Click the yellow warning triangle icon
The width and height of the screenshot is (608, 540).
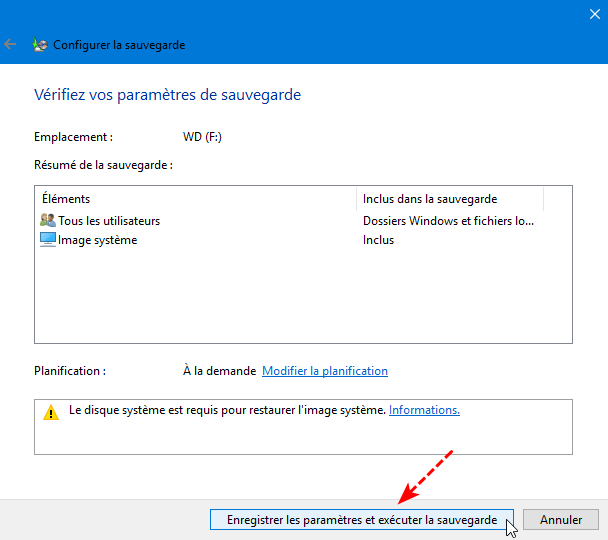pyautogui.click(x=51, y=412)
